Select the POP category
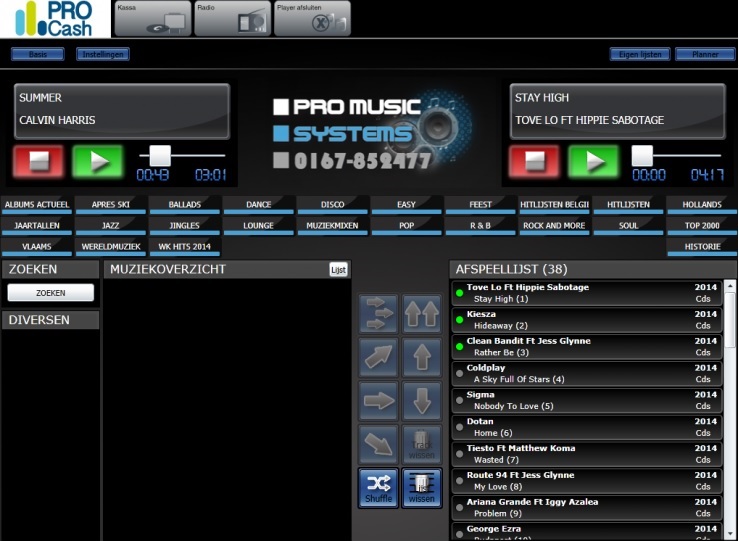Screen dimensions: 739x541 (406, 226)
